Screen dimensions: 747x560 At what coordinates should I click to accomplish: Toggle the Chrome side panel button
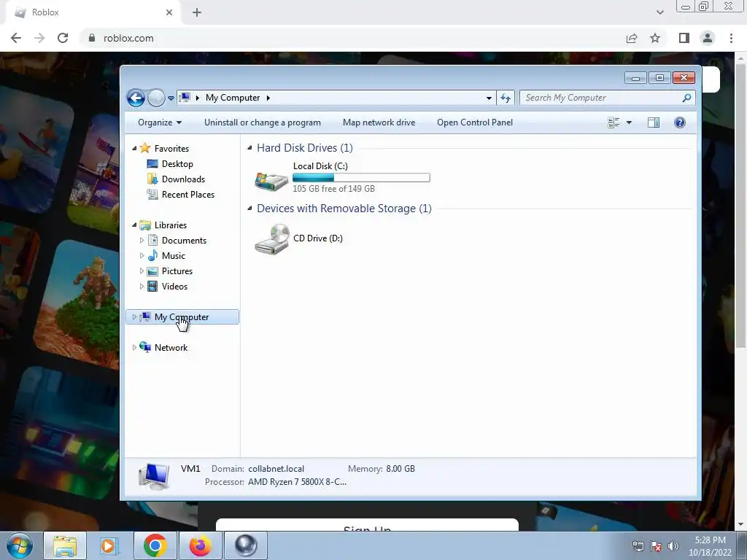(x=684, y=38)
